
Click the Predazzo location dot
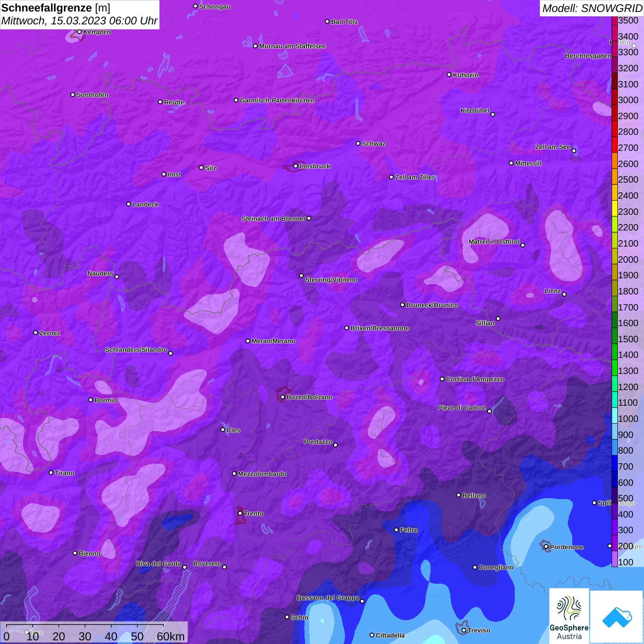coord(335,445)
